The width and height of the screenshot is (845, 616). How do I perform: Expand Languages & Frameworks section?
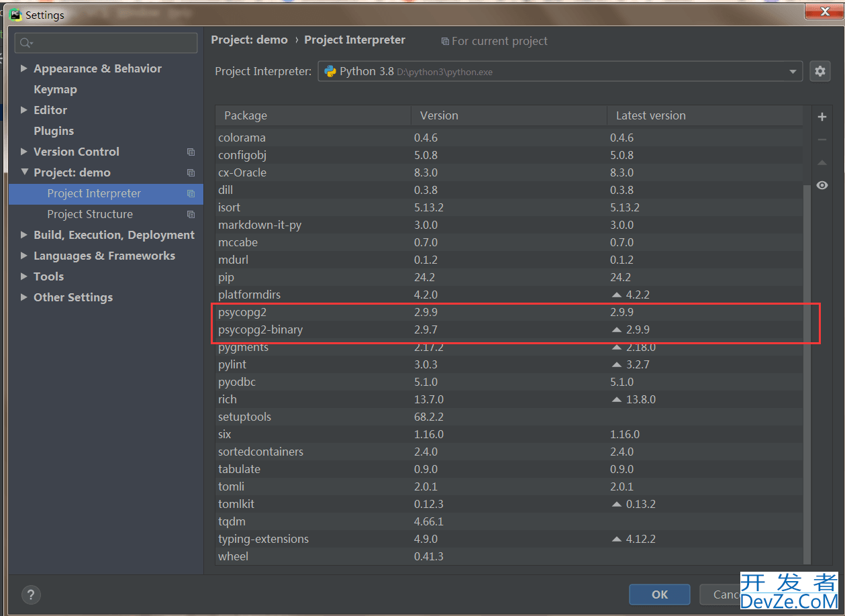24,256
